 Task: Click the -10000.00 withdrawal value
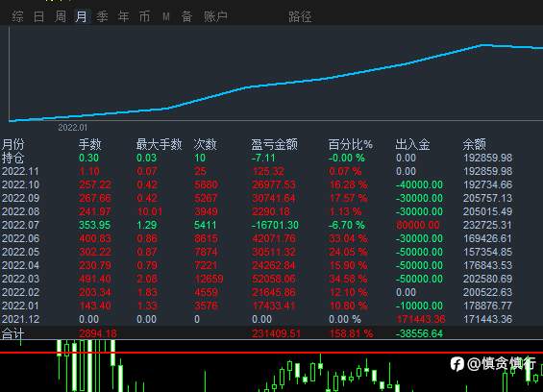pyautogui.click(x=419, y=306)
